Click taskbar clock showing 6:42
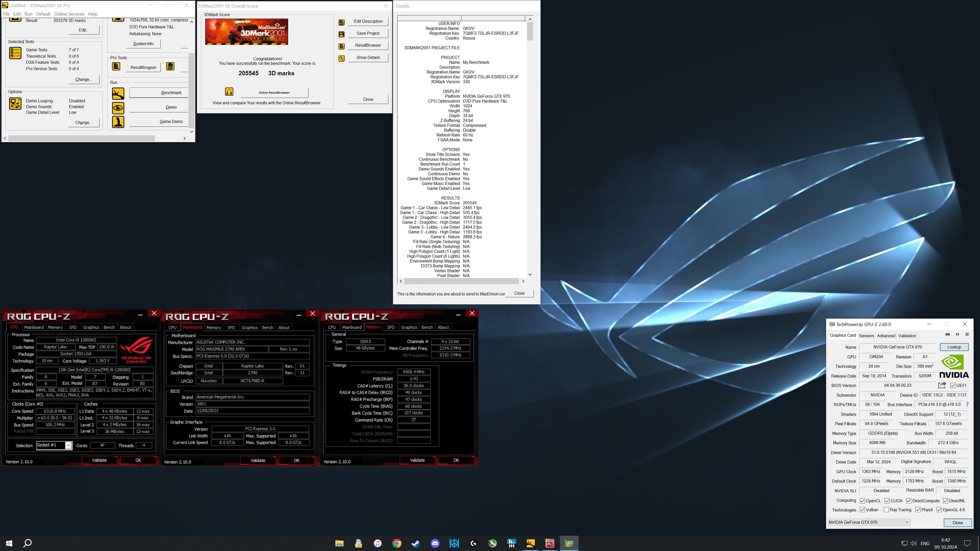The height and width of the screenshot is (551, 980). click(x=945, y=543)
